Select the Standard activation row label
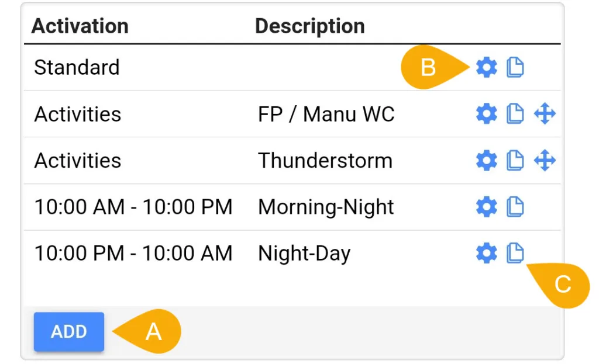This screenshot has width=599, height=364. pyautogui.click(x=77, y=68)
